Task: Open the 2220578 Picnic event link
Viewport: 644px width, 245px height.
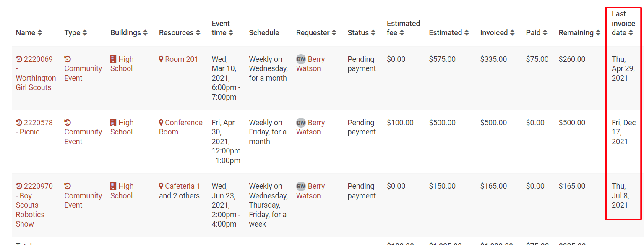Action: pos(38,123)
